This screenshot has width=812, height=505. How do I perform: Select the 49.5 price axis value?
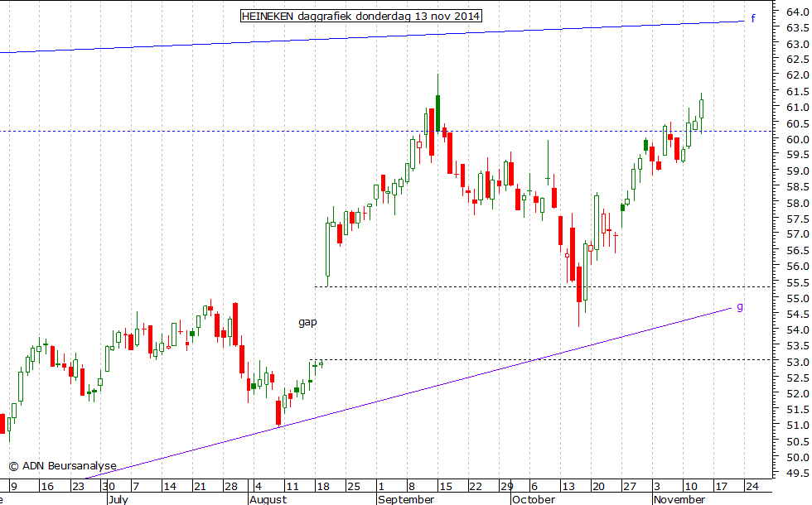tap(797, 473)
